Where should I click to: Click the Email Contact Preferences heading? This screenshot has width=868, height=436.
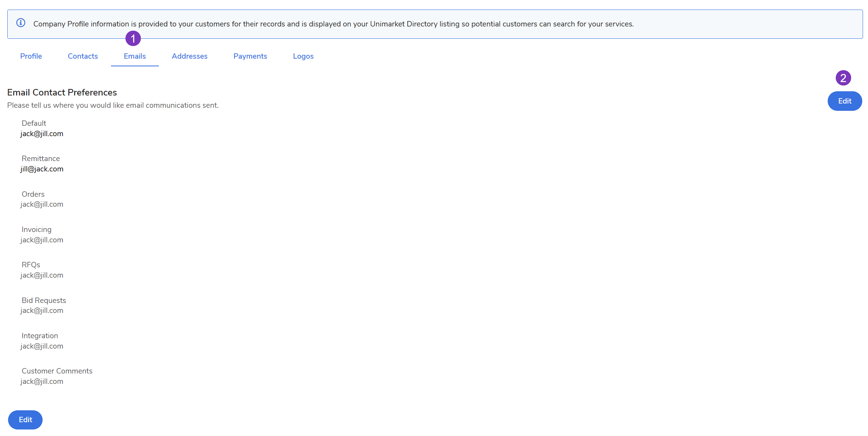tap(62, 92)
